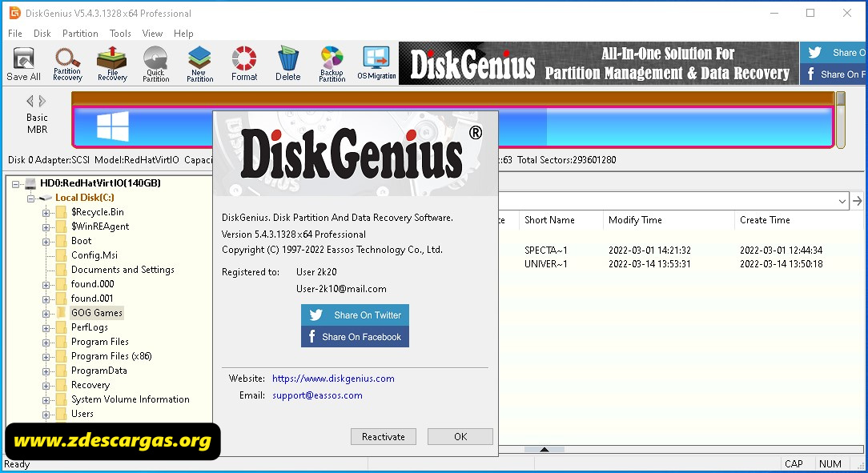Collapse the Local Disk(C:) node
868x473 pixels.
31,198
